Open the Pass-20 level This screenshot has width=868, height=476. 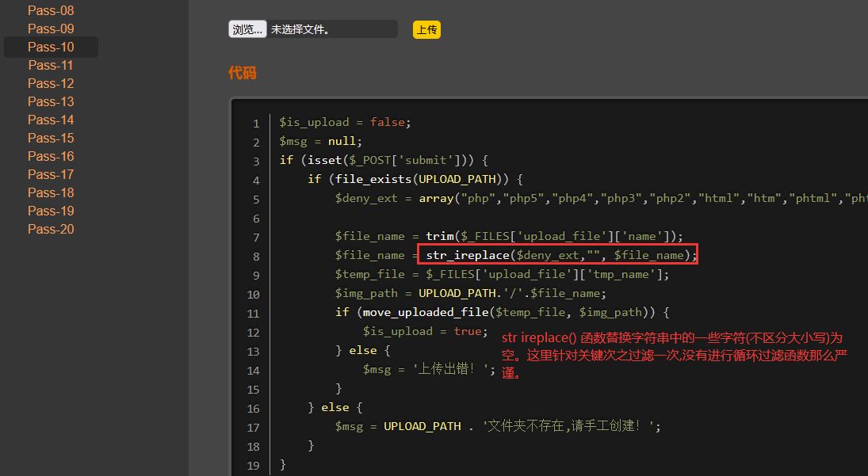coord(51,230)
